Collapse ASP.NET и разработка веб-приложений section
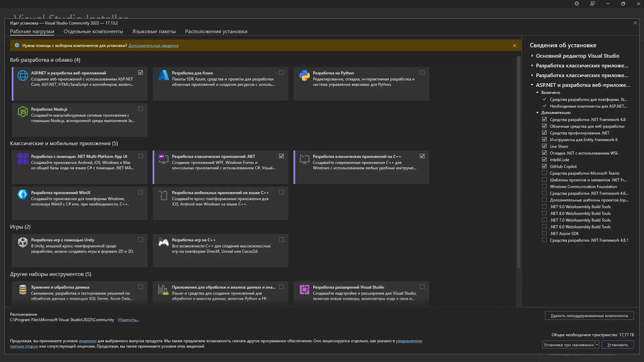This screenshot has width=644, height=362. pyautogui.click(x=532, y=85)
